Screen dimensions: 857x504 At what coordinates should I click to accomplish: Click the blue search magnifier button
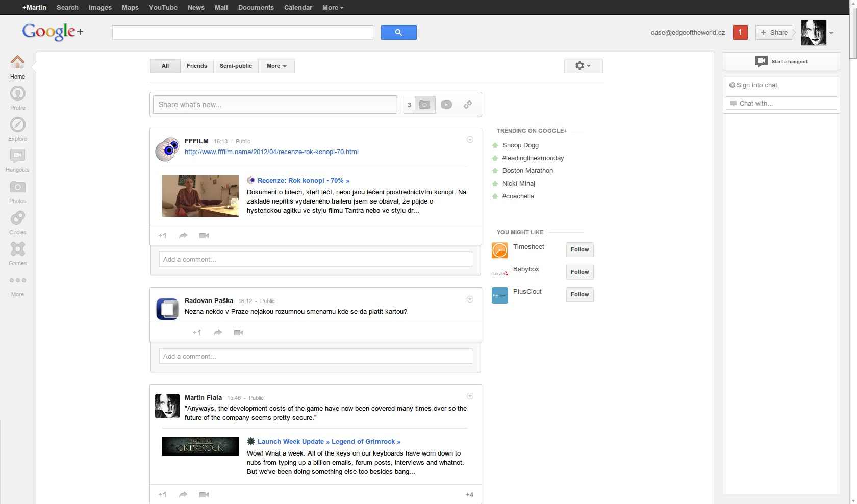click(x=398, y=32)
